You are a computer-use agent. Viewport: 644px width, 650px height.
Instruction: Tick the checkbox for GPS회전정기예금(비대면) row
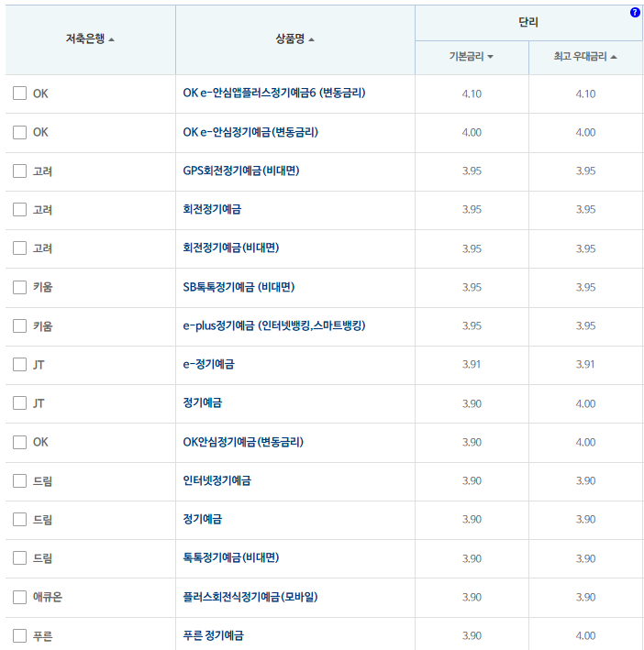[19, 171]
